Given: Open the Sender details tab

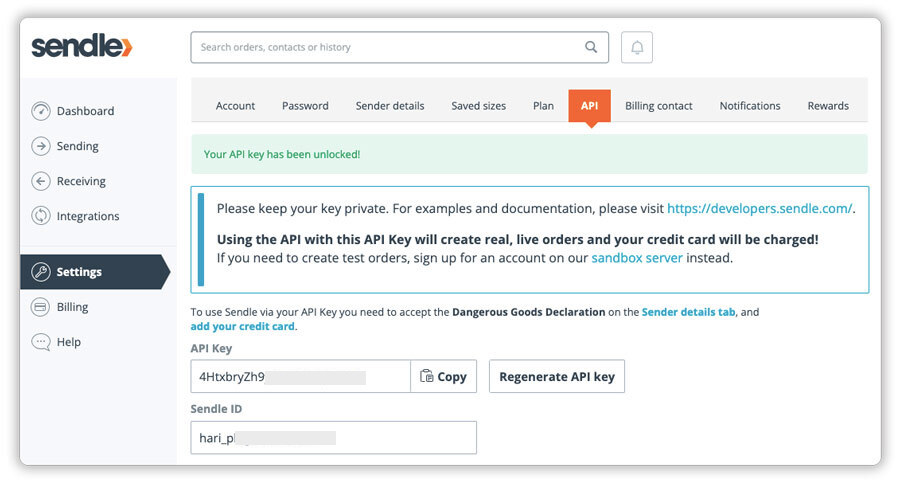Looking at the screenshot, I should coord(390,106).
